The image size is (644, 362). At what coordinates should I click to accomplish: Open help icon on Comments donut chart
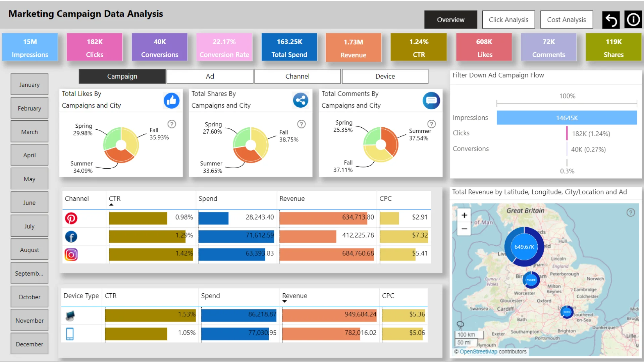pyautogui.click(x=431, y=124)
